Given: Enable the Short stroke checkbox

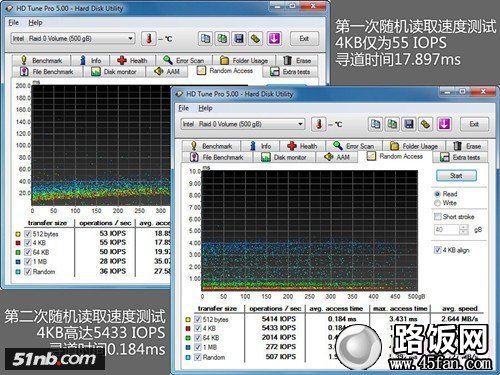Looking at the screenshot, I should point(438,217).
